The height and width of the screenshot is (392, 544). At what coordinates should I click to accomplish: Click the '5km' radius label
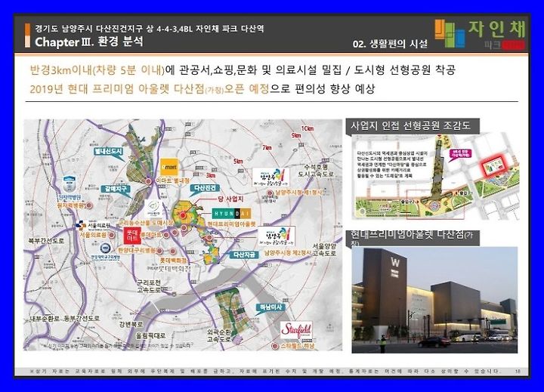(238, 162)
